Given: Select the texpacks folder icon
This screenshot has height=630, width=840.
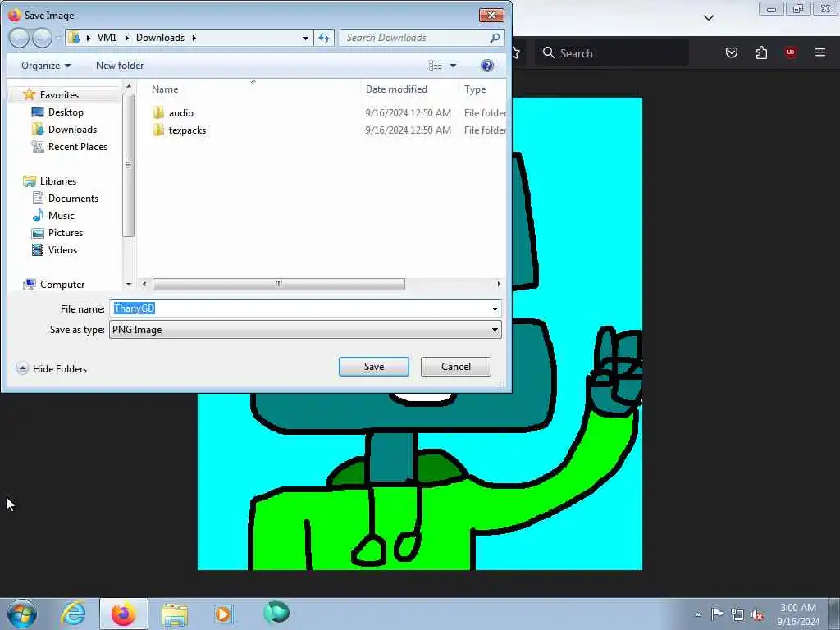Looking at the screenshot, I should pyautogui.click(x=158, y=130).
